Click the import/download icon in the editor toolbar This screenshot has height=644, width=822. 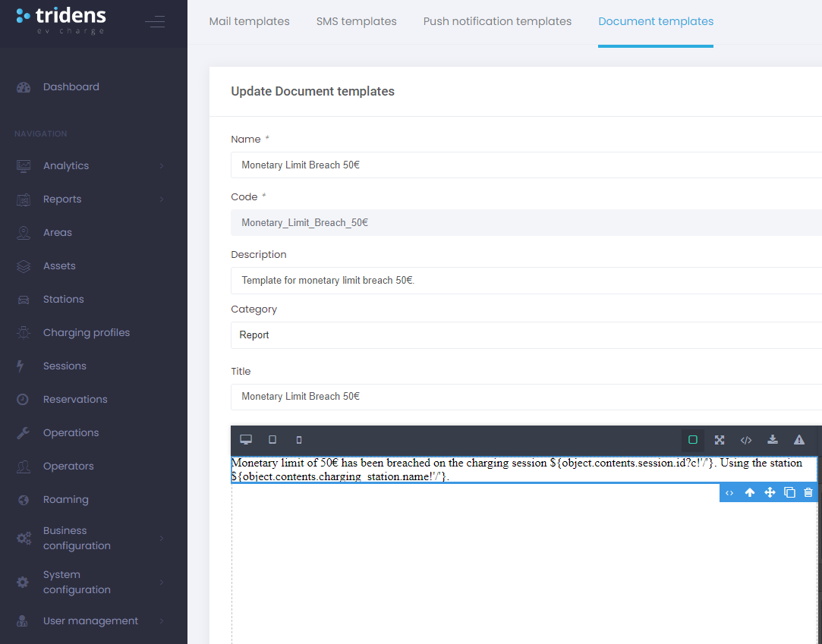[x=772, y=439]
